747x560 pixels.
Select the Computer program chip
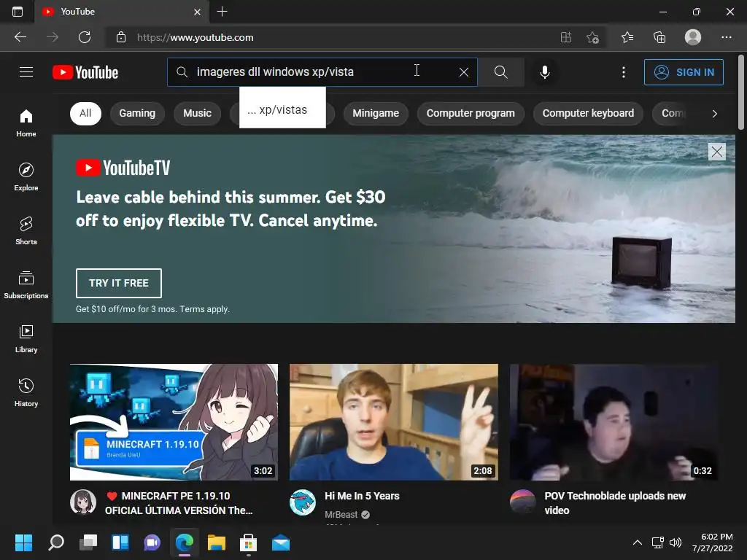(471, 113)
